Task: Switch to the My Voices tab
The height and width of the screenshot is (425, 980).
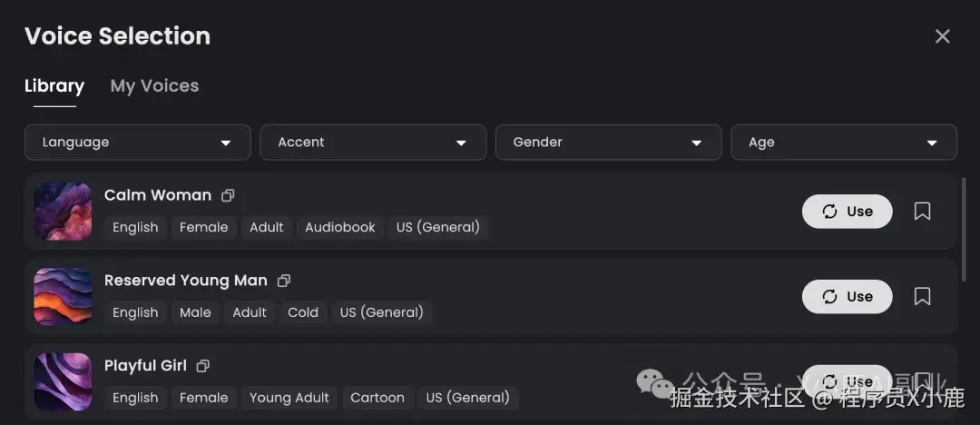Action: (x=154, y=86)
